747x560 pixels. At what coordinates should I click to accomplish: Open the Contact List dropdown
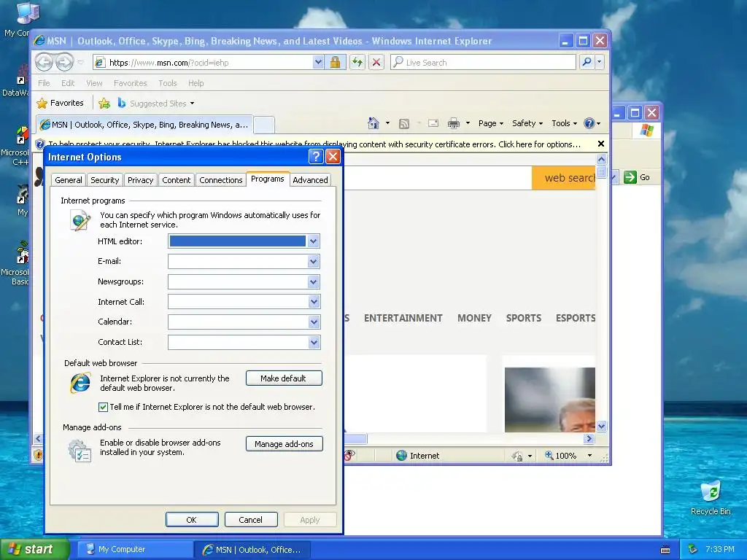314,343
